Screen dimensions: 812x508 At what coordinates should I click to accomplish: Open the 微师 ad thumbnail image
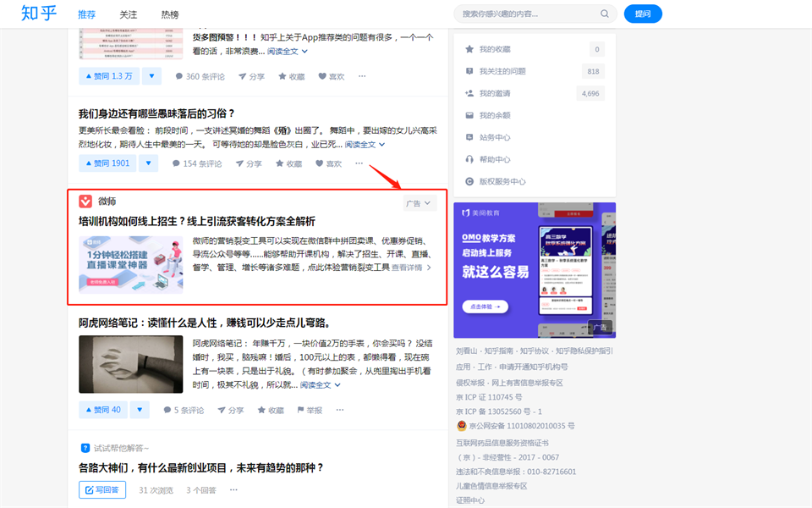coord(130,265)
